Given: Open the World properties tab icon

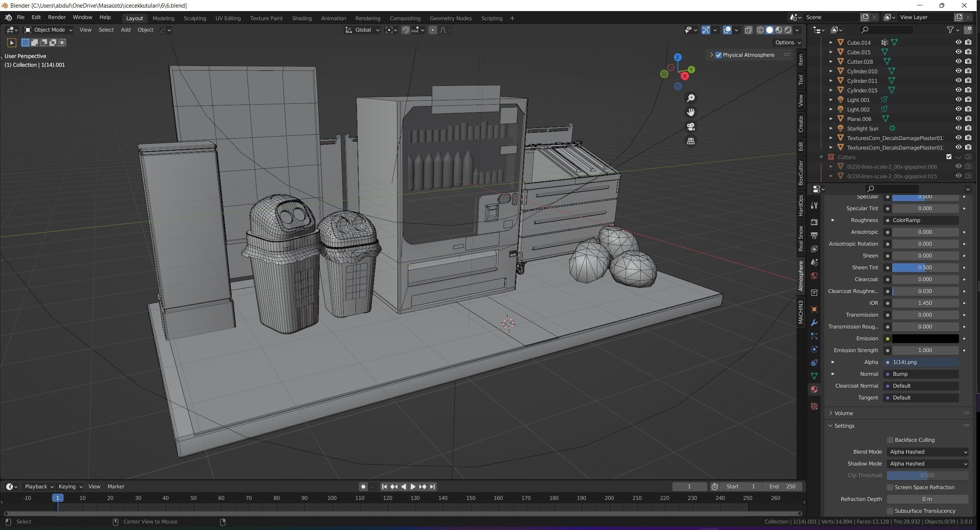Looking at the screenshot, I should 814,275.
